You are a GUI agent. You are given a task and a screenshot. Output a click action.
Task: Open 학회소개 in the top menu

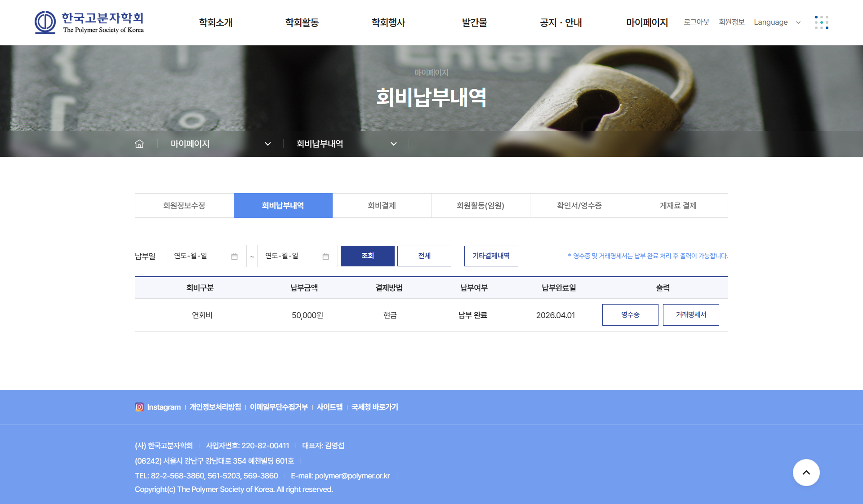[x=216, y=22]
